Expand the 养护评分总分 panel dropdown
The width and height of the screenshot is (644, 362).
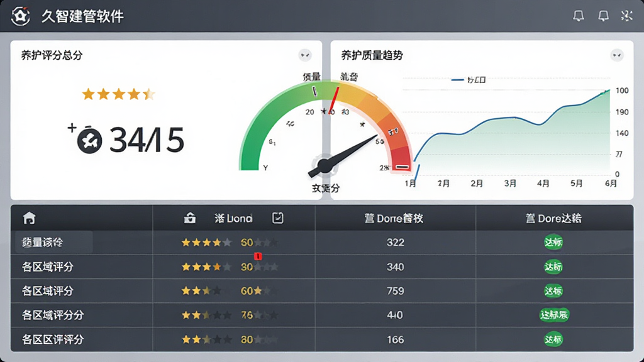[305, 55]
